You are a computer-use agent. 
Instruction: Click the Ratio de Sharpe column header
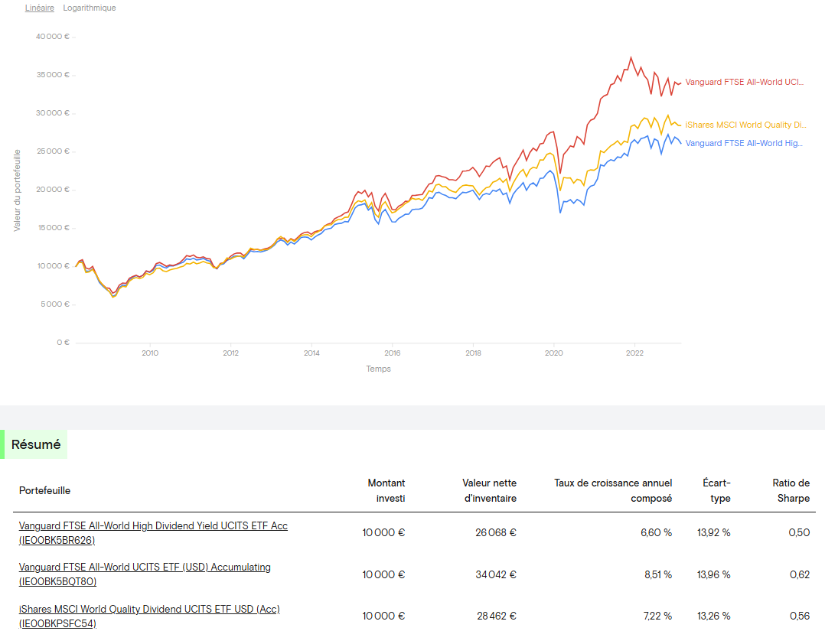tap(791, 490)
